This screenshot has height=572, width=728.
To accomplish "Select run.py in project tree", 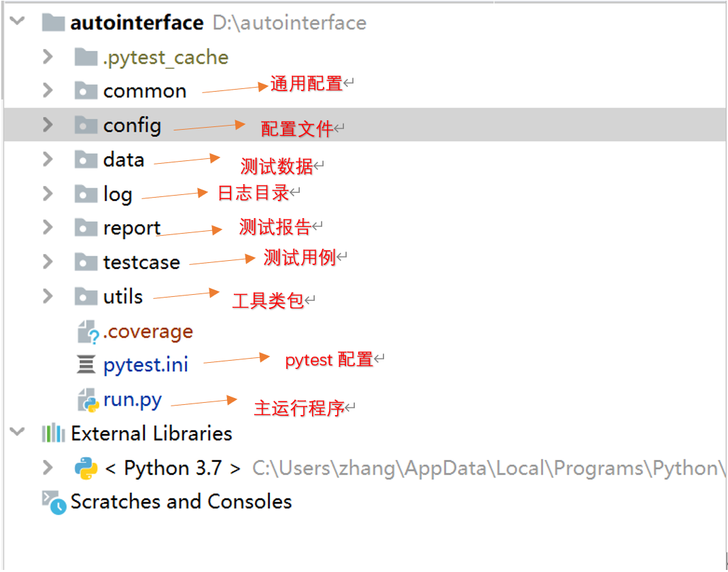I will tap(133, 400).
